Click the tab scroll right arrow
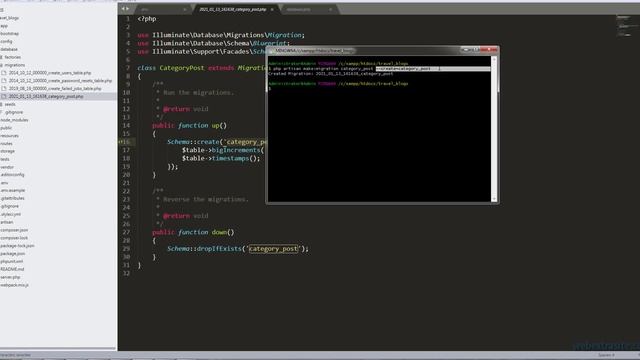 click(x=128, y=9)
